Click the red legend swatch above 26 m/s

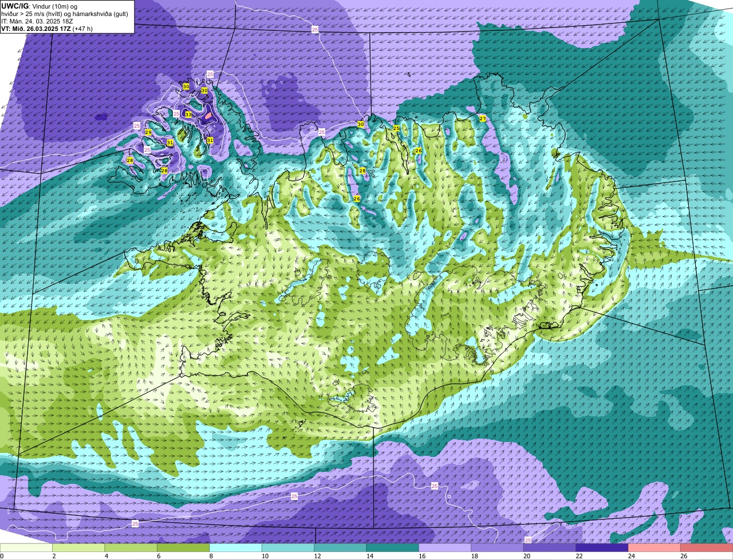click(x=707, y=548)
